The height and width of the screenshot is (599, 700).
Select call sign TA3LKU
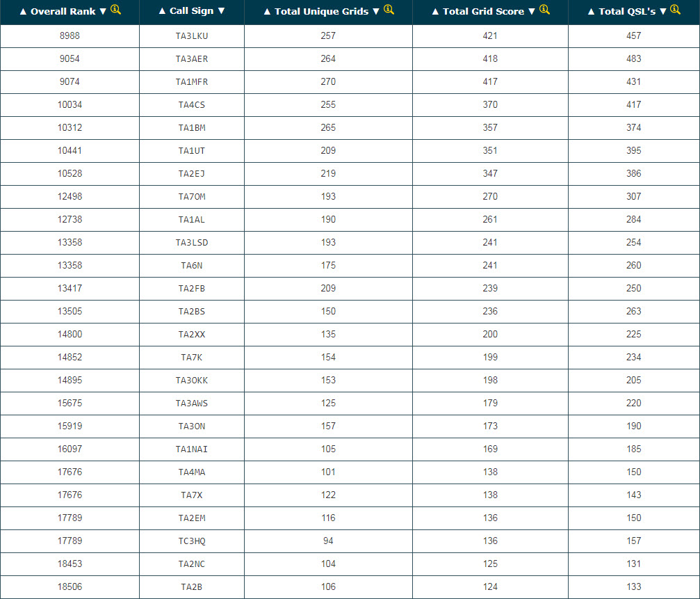192,35
